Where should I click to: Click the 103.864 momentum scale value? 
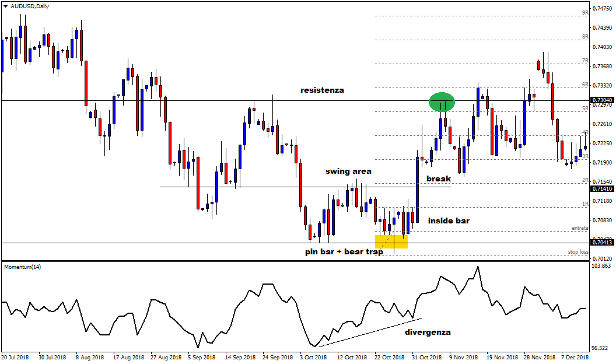(602, 266)
